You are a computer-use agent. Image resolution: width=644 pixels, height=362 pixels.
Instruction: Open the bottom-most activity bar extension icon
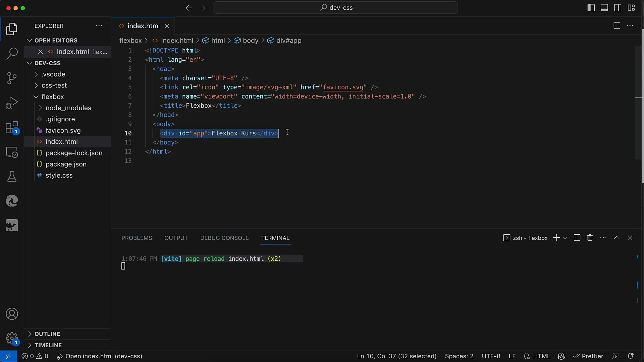12,226
